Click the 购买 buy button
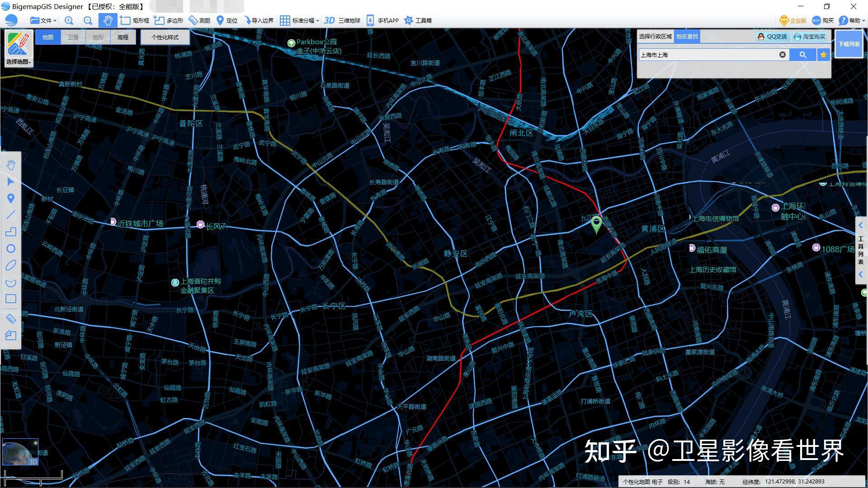868x488 pixels. tap(823, 20)
